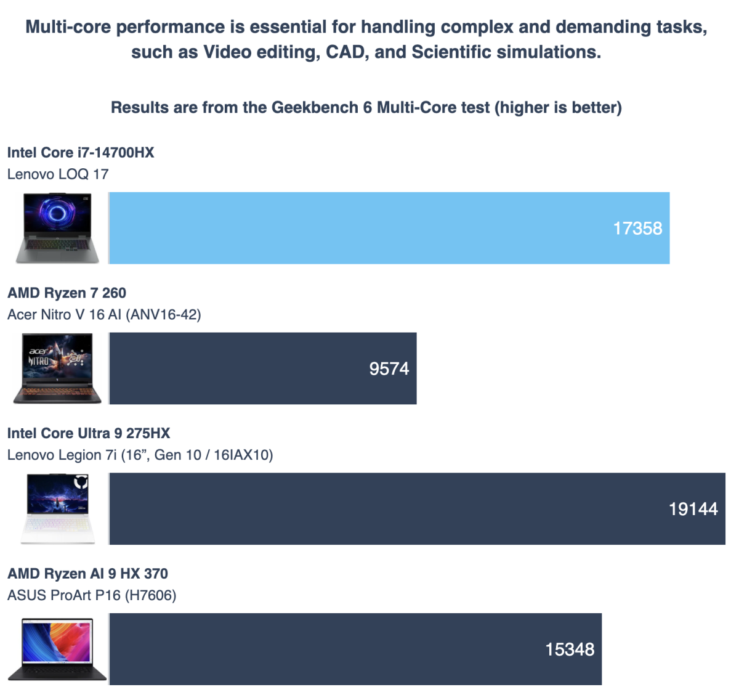Click Acer Nitro V 16 AI (ANV16-42) text
The height and width of the screenshot is (700, 739).
pyautogui.click(x=104, y=315)
